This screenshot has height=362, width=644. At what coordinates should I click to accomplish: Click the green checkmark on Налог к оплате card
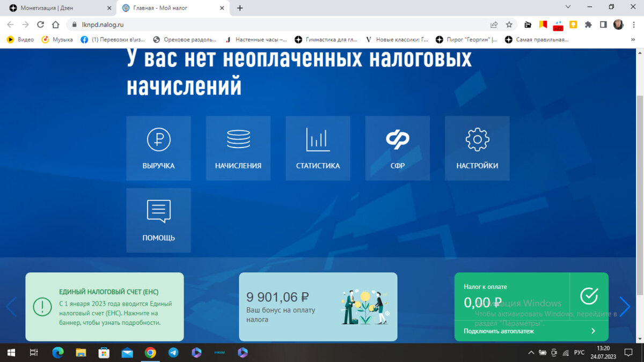coord(589,294)
